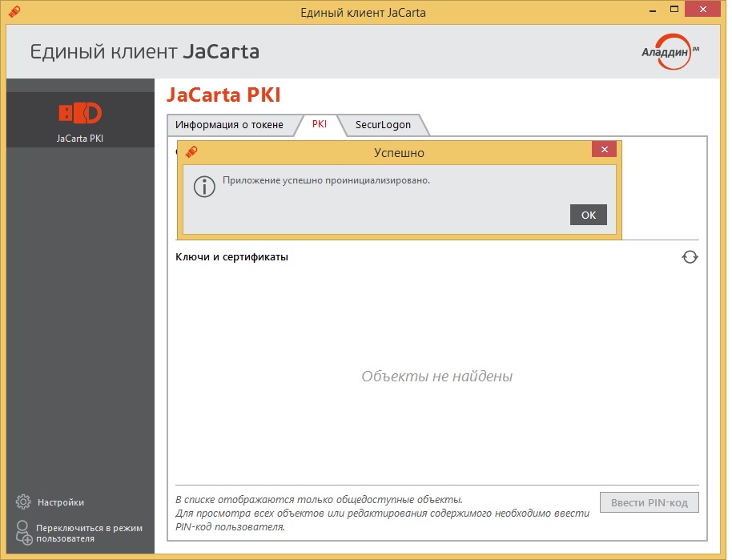Click the user mode switch icon

(24, 533)
